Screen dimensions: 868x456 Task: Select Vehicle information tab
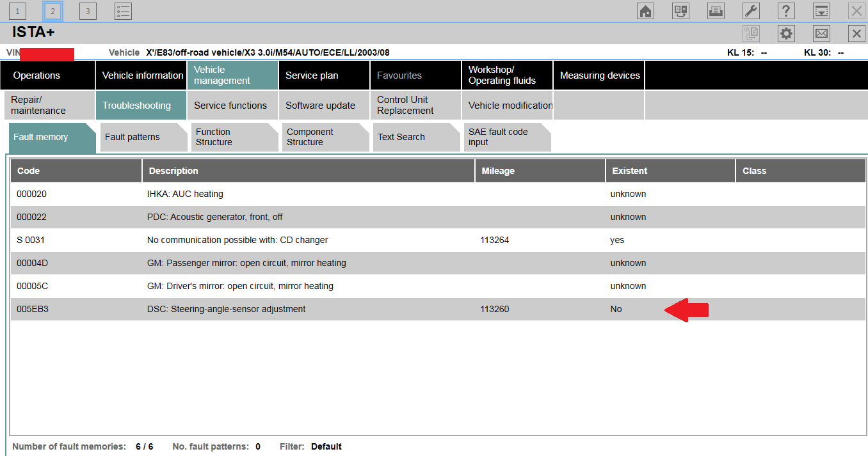(141, 75)
